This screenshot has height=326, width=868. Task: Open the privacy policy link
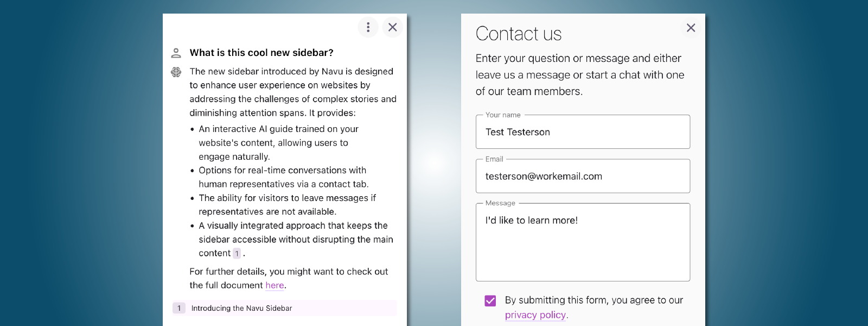[x=535, y=315]
